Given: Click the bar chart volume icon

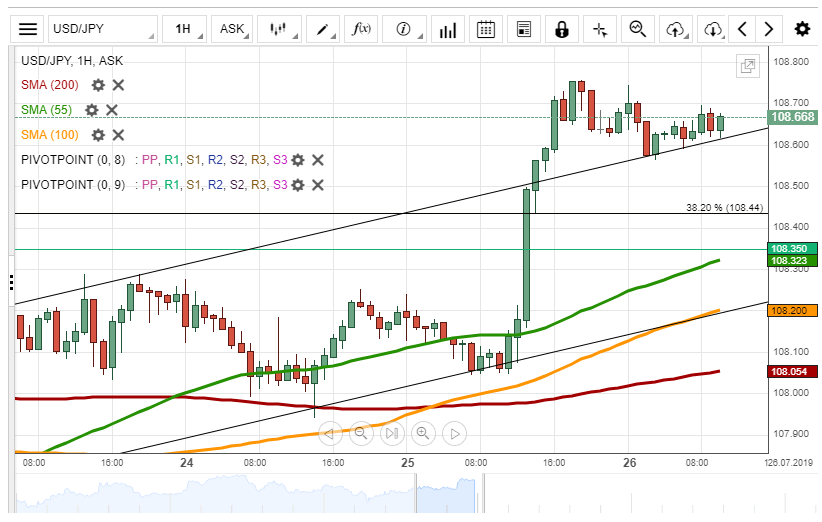Looking at the screenshot, I should tap(448, 29).
